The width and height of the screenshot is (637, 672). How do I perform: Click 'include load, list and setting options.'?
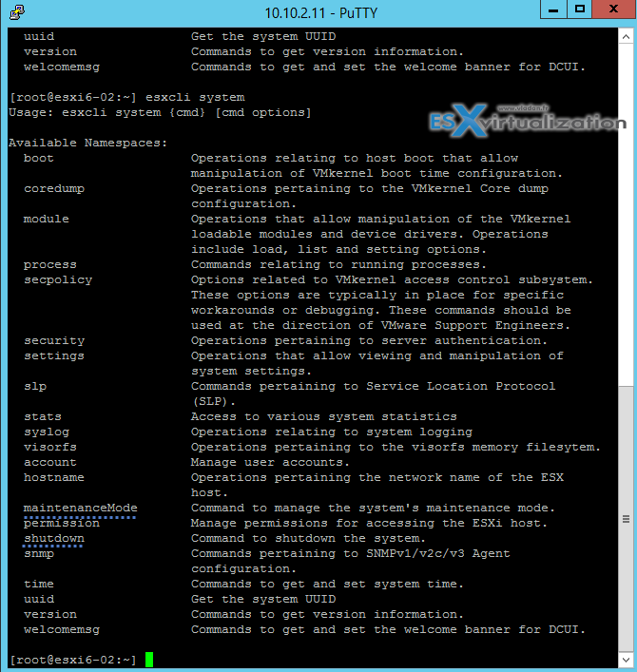tap(338, 249)
